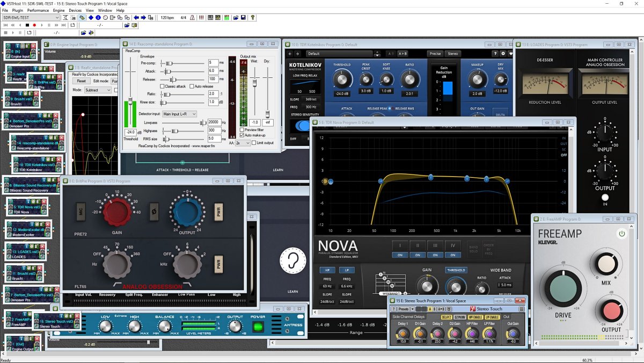Image resolution: width=644 pixels, height=363 pixels.
Task: Tick the Limit output checkbox
Action: tap(253, 143)
